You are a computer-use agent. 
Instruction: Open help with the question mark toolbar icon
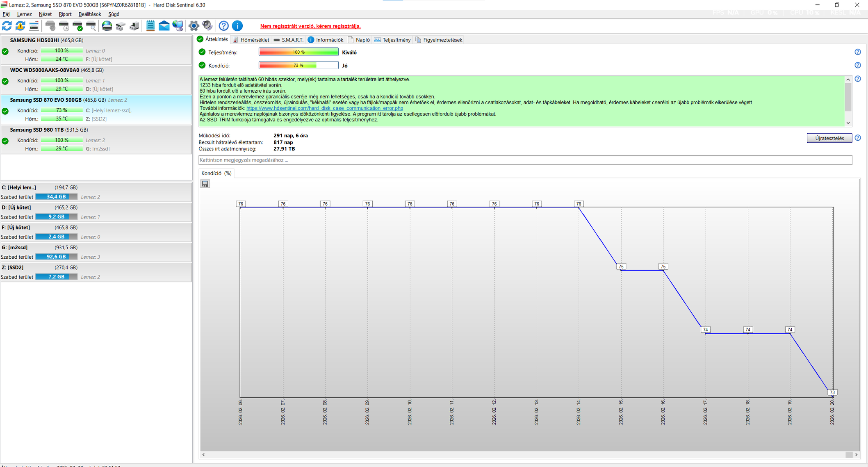223,26
